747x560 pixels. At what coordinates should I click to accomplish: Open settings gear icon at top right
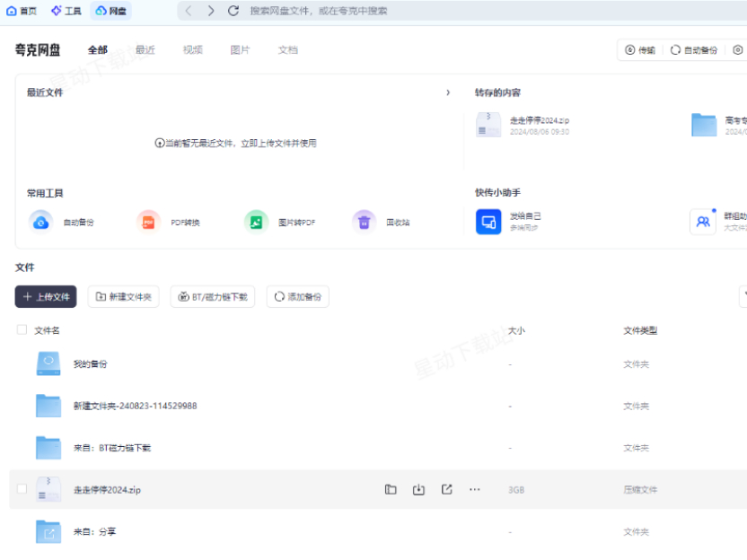(x=737, y=50)
